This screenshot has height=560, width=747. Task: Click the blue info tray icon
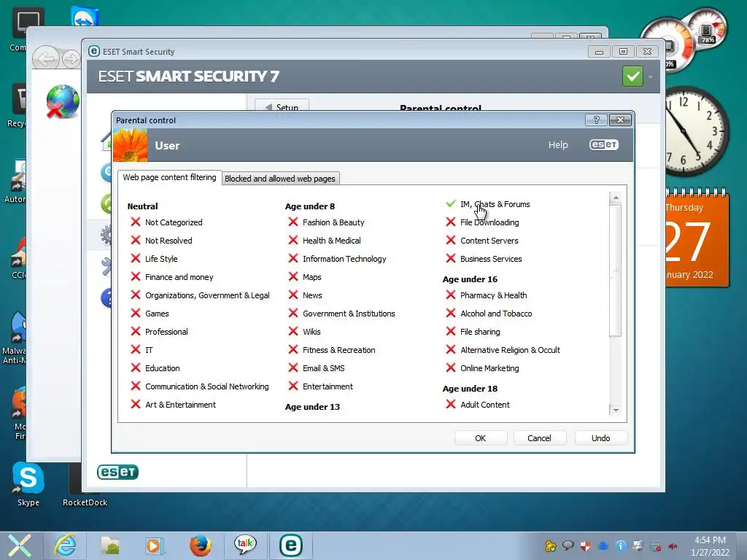pyautogui.click(x=620, y=545)
